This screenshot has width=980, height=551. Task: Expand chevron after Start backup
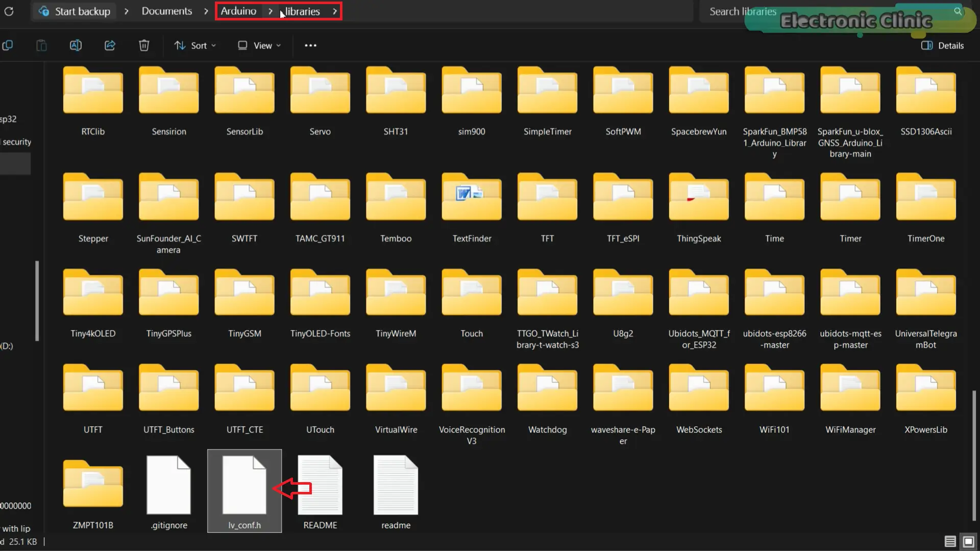coord(126,11)
